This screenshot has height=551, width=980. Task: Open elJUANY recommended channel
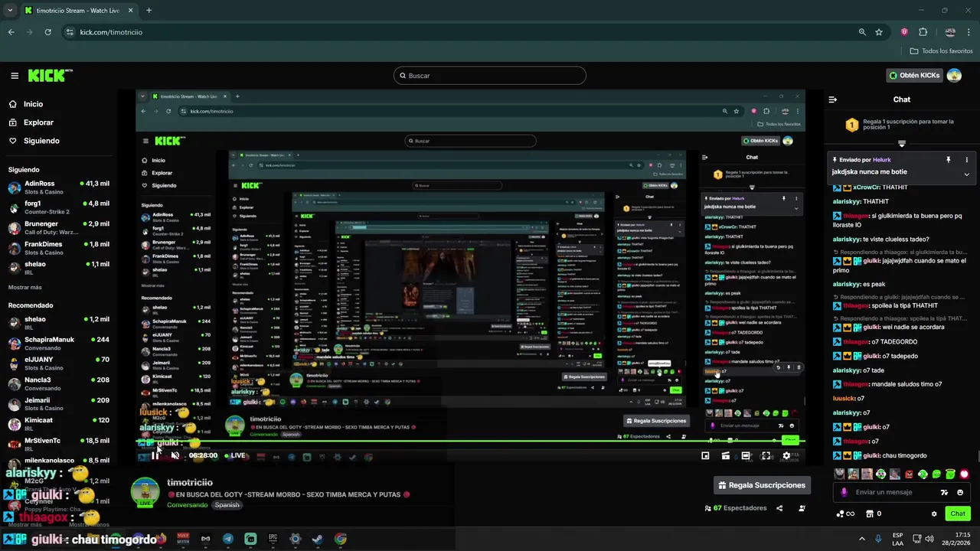pos(57,364)
